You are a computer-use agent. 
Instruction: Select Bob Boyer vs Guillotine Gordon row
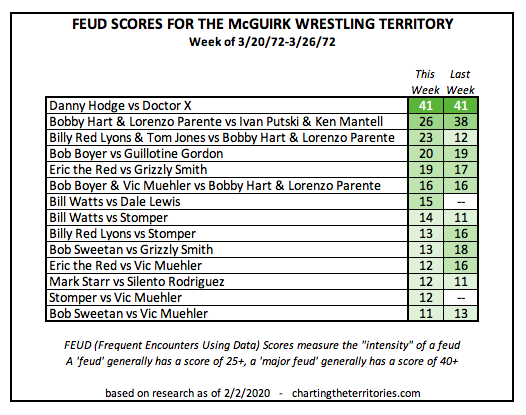pyautogui.click(x=262, y=154)
